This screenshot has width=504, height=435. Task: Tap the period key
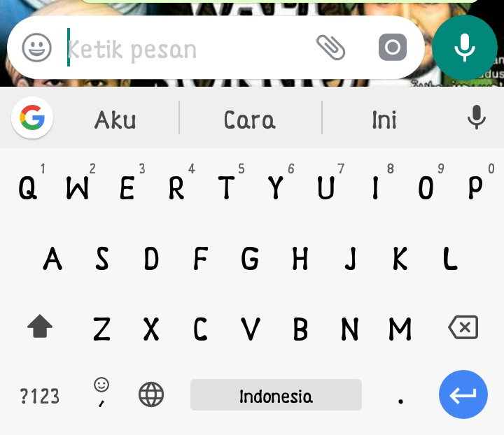click(x=400, y=401)
